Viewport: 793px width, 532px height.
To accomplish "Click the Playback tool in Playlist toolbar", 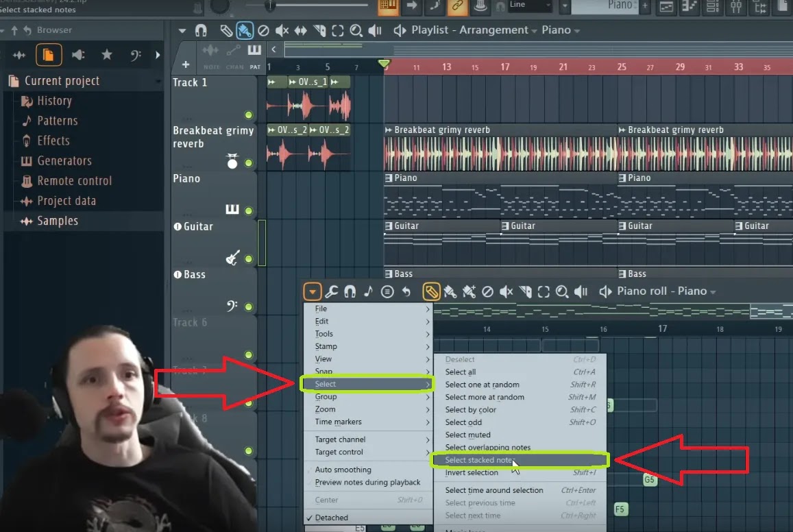I will click(x=374, y=30).
